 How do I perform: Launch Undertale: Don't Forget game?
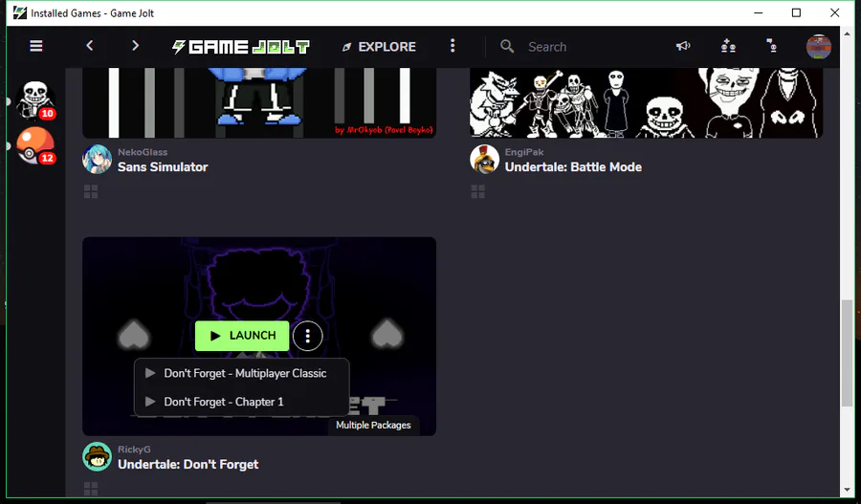[242, 336]
